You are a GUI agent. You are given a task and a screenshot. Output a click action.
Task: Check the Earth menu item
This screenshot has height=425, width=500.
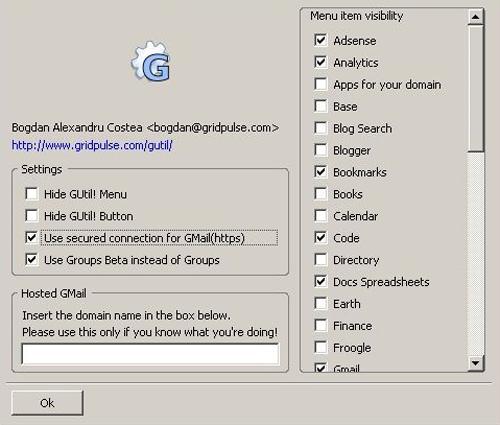[321, 304]
